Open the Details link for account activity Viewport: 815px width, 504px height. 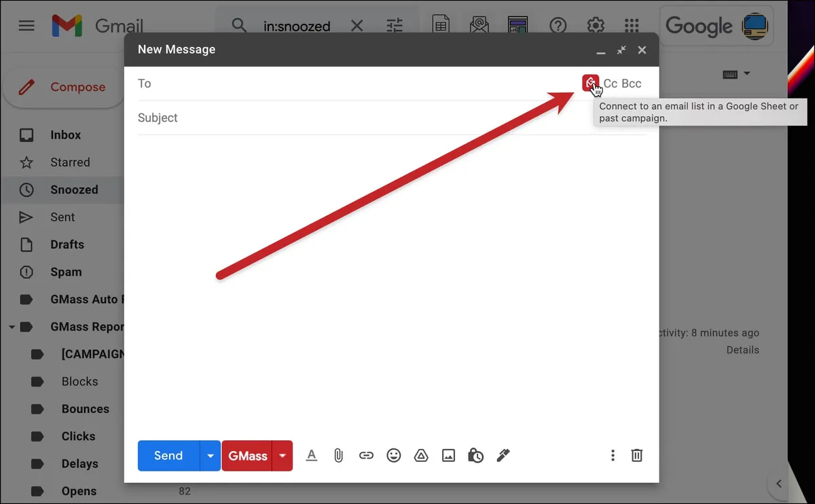pyautogui.click(x=742, y=350)
